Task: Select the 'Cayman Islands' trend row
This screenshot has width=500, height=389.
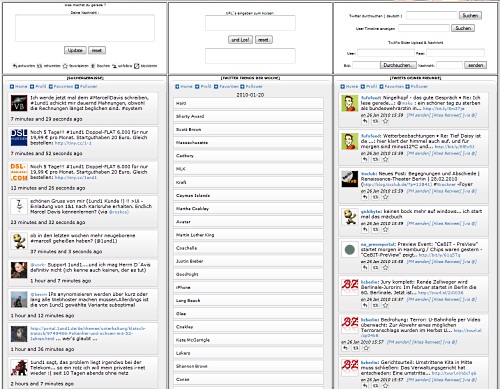Action: pos(249,195)
